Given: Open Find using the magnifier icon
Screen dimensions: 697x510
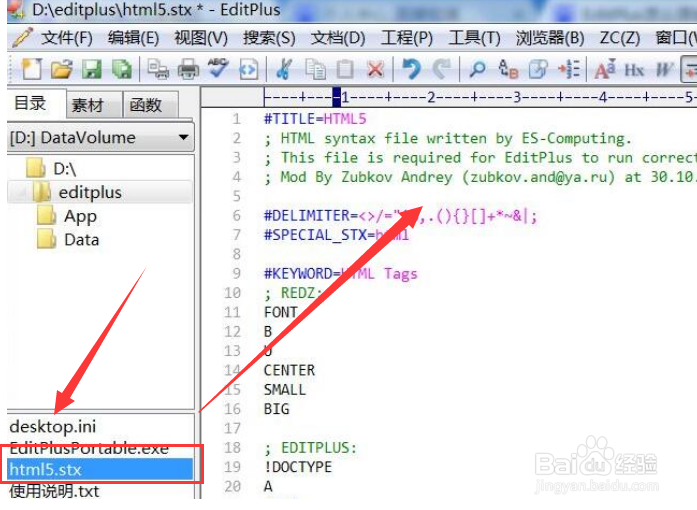Looking at the screenshot, I should click(478, 69).
